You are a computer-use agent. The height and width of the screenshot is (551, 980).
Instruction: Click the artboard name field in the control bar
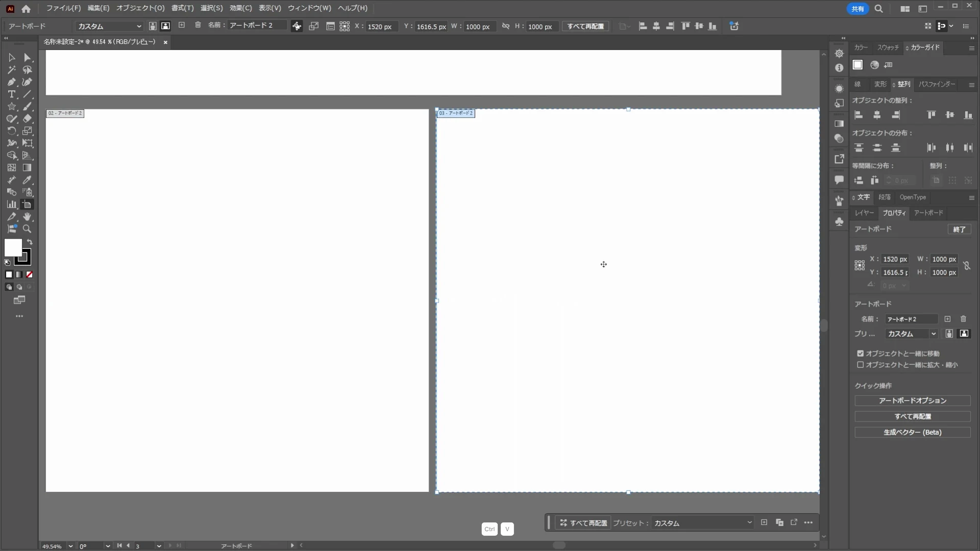[x=257, y=26]
